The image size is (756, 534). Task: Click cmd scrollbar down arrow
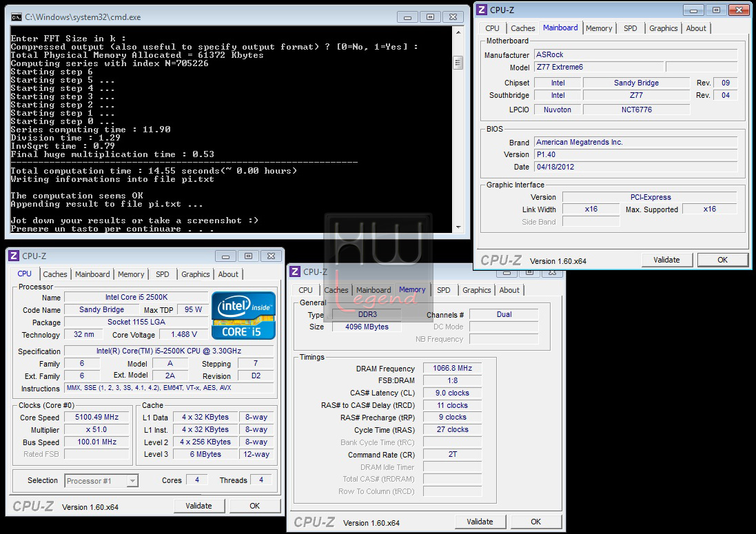(458, 227)
